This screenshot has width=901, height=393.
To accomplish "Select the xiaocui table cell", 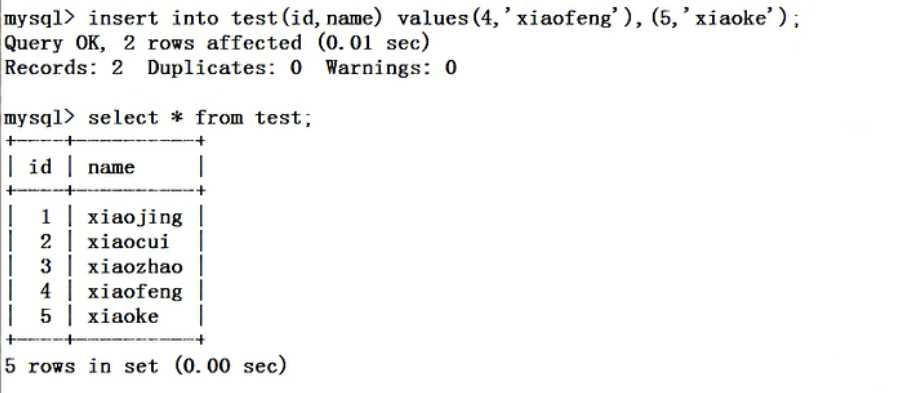I will pyautogui.click(x=129, y=242).
